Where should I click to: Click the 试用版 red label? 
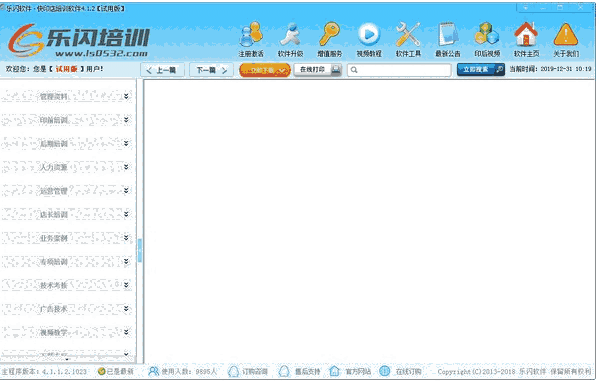(x=66, y=69)
